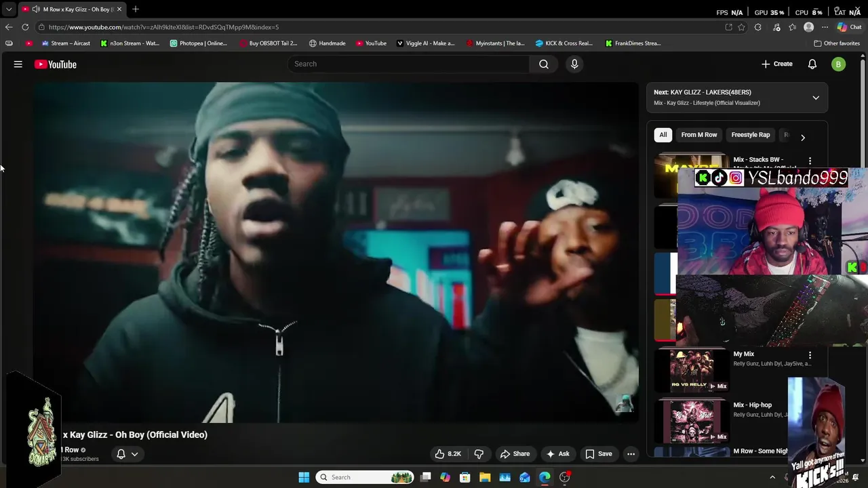
Task: Open Viggle AI bookmark
Action: coord(426,43)
